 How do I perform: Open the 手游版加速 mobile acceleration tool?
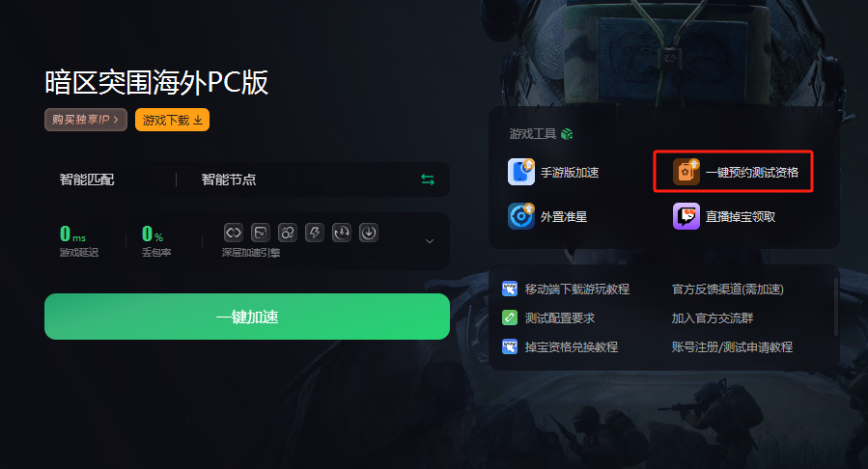[553, 172]
